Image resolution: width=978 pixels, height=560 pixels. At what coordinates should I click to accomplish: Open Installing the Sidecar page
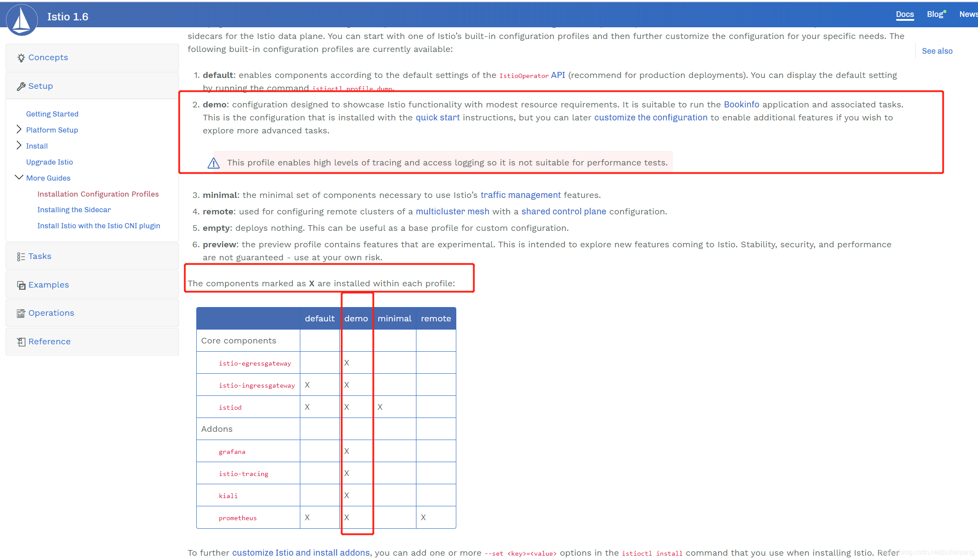[x=74, y=210]
